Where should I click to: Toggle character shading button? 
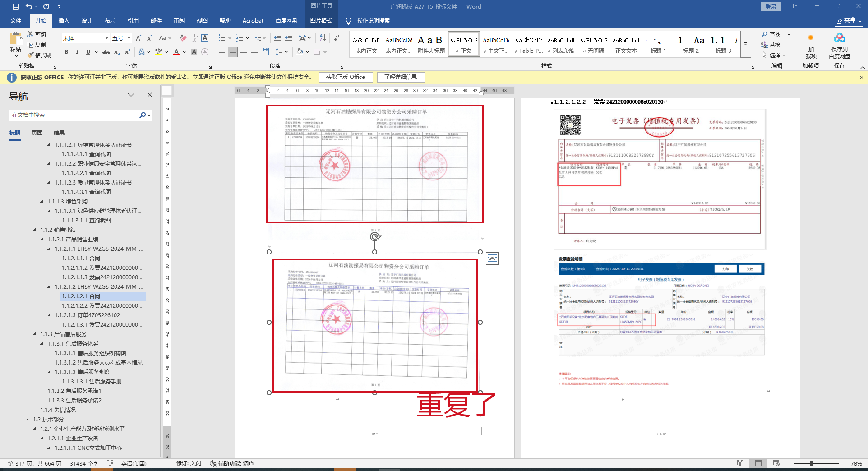pos(194,52)
